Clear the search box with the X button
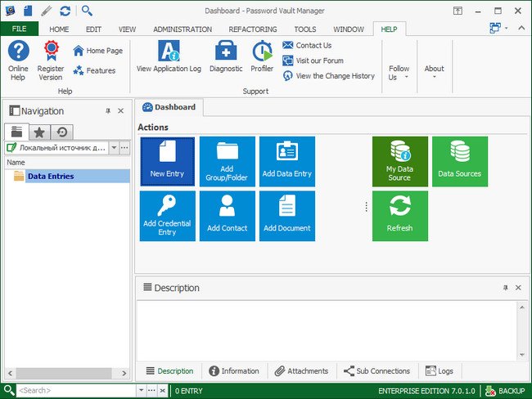The height and width of the screenshot is (399, 532). (163, 391)
